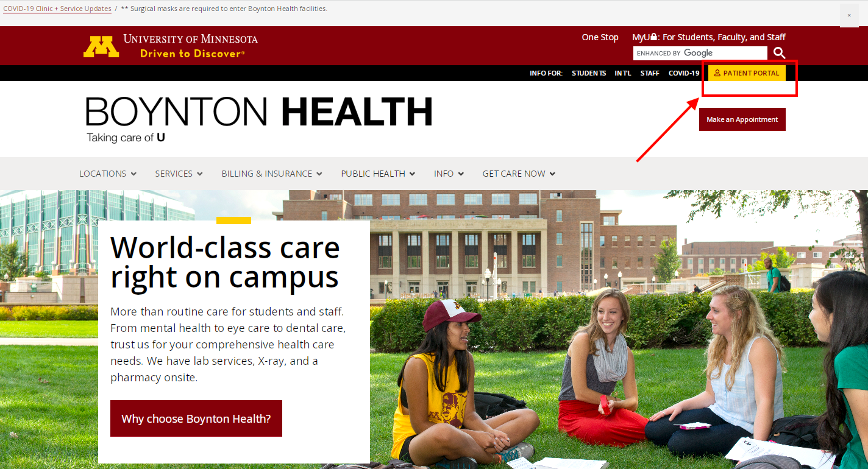Image resolution: width=868 pixels, height=469 pixels.
Task: Click the search magnifier icon
Action: click(779, 53)
